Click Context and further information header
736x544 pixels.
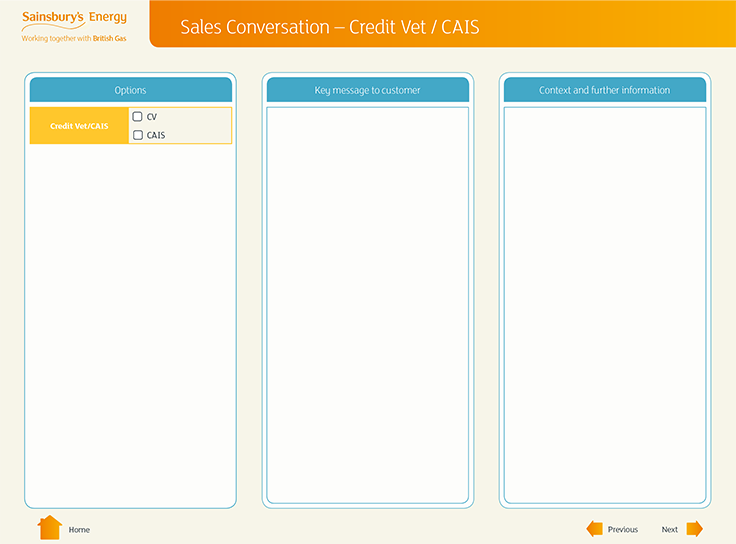pos(604,90)
